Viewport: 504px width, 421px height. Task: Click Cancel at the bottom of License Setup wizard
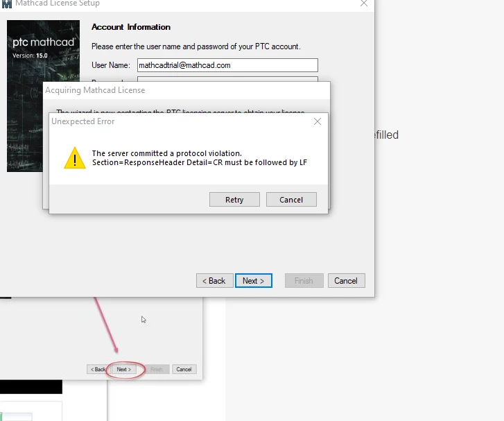(x=346, y=281)
